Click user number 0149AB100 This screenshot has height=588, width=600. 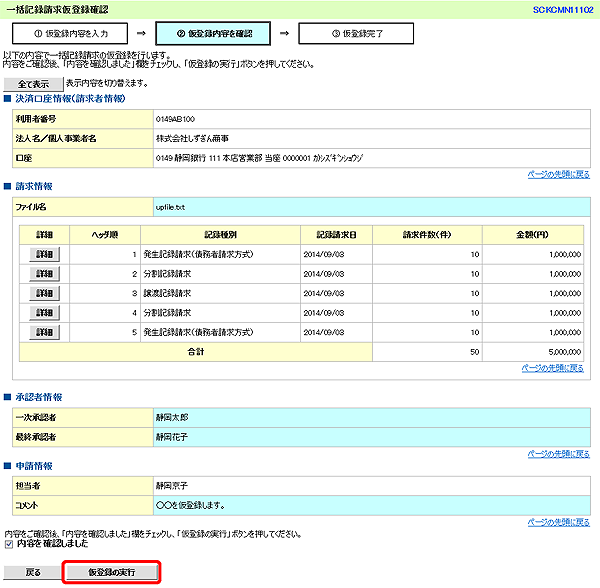coord(175,119)
